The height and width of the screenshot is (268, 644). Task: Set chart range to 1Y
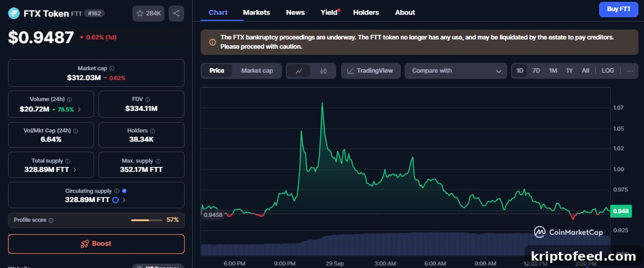coord(570,71)
